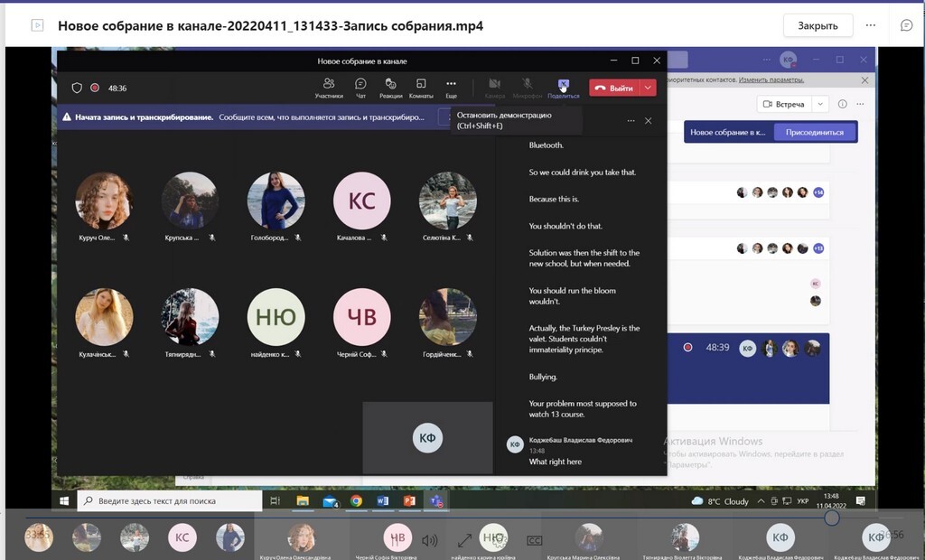
Task: Expand the Выйти leave options arrow
Action: click(648, 88)
